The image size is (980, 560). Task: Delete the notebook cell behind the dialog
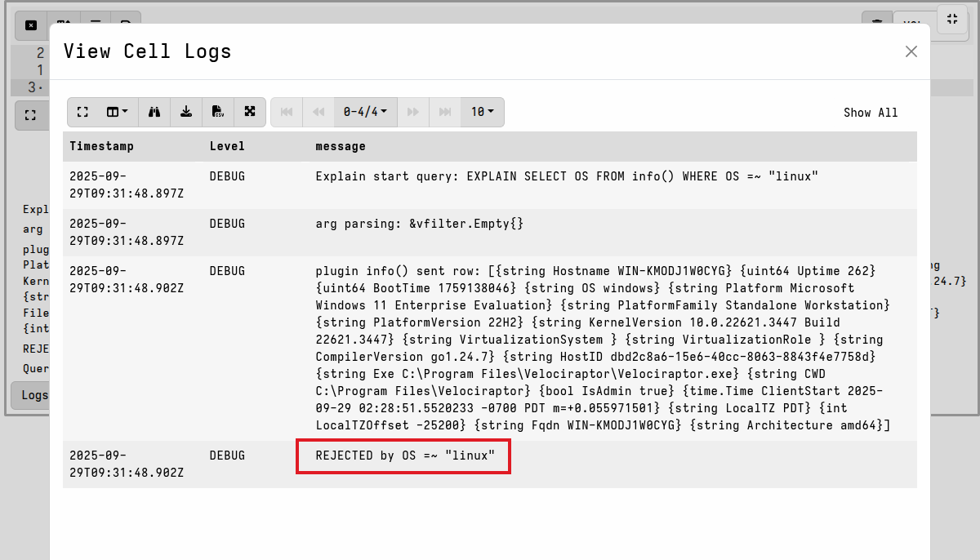click(x=31, y=25)
